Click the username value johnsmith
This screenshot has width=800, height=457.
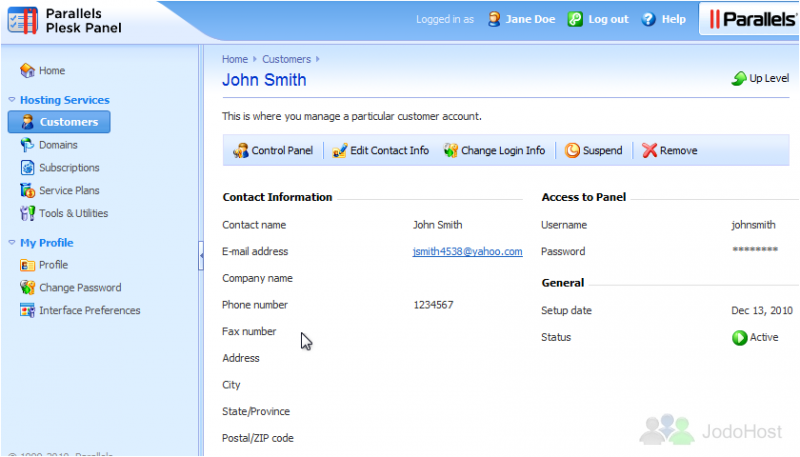click(x=753, y=225)
